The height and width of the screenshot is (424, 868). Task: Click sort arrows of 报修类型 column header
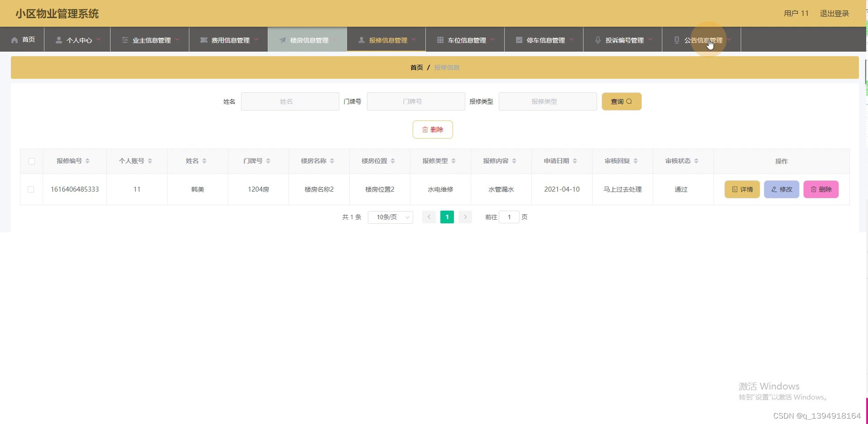point(453,161)
